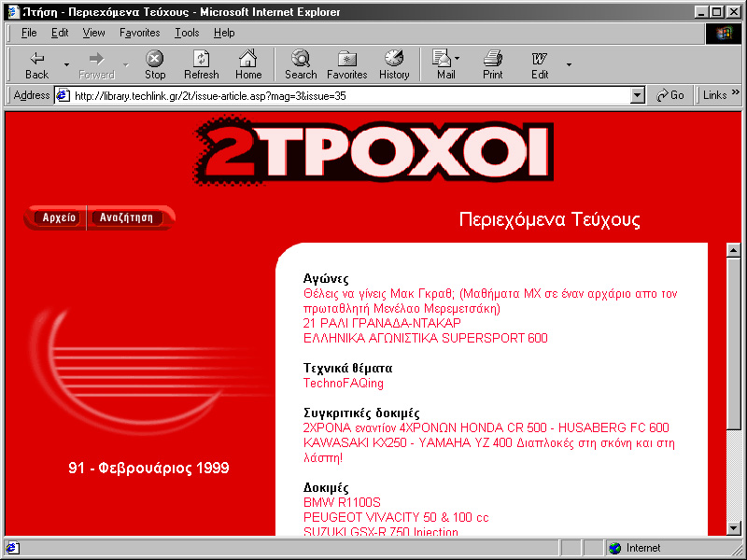The height and width of the screenshot is (560, 747).
Task: Maximize the Internet Explorer window
Action: tap(716, 12)
